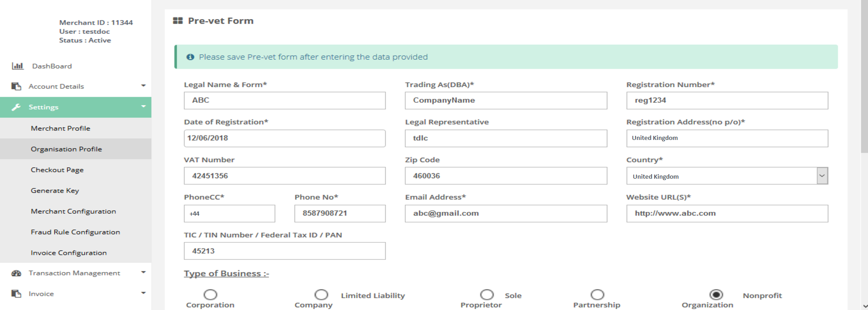Collapse the Settings menu arrow
868x310 pixels.
click(x=143, y=107)
